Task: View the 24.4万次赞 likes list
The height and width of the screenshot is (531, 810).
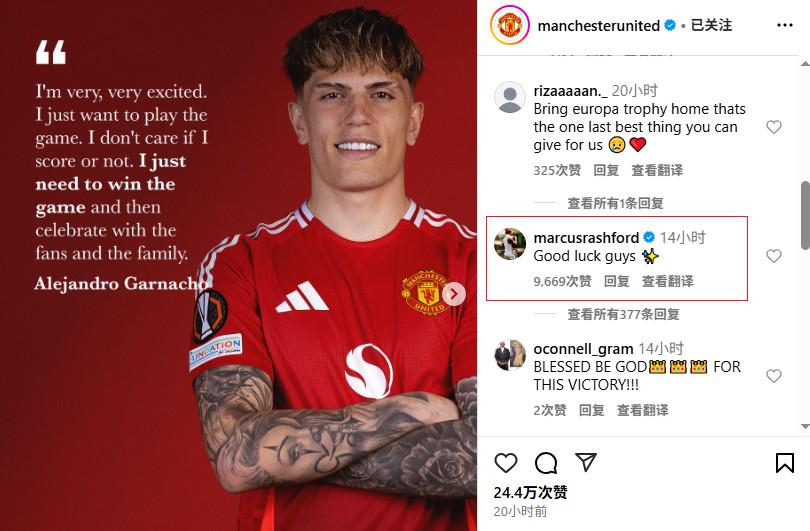Action: click(531, 492)
